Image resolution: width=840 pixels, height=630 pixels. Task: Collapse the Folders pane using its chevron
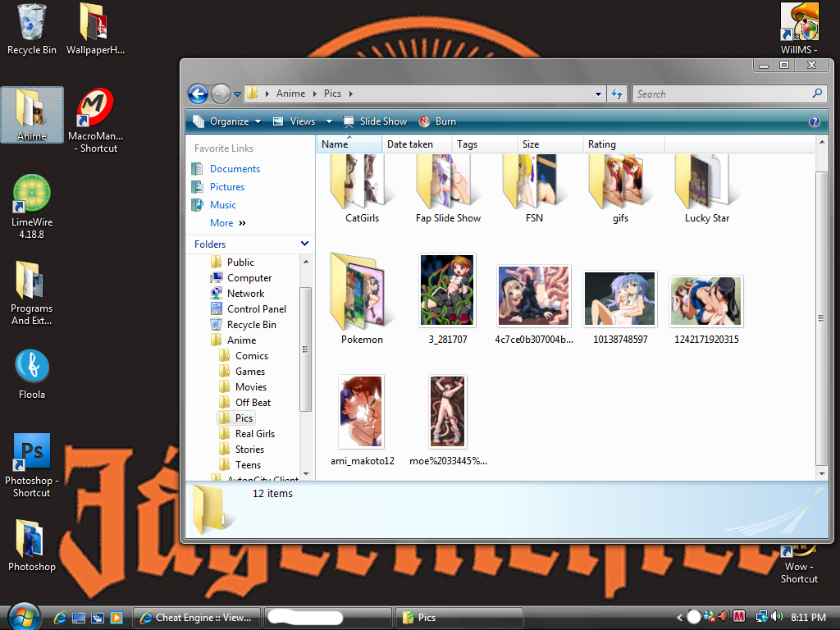coord(304,244)
